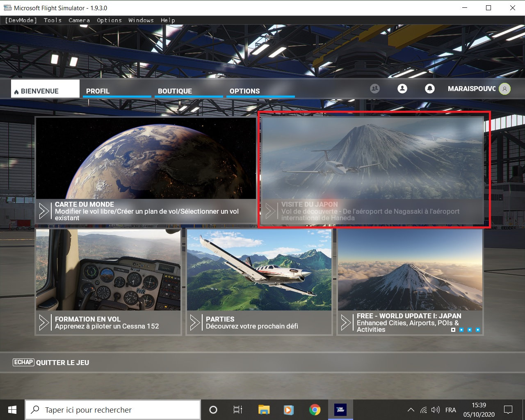Show hidden system tray icons
The height and width of the screenshot is (420, 525).
click(411, 410)
